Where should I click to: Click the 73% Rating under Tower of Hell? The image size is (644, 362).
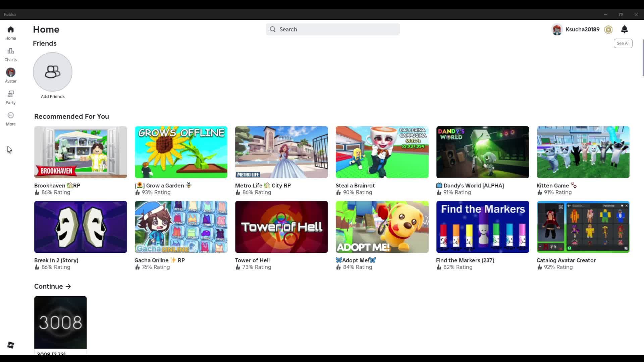(x=253, y=267)
